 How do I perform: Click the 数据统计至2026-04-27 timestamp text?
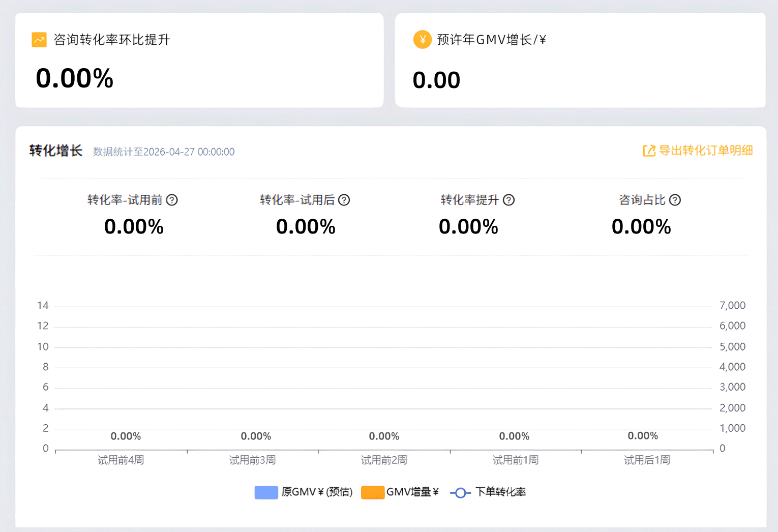pos(164,152)
